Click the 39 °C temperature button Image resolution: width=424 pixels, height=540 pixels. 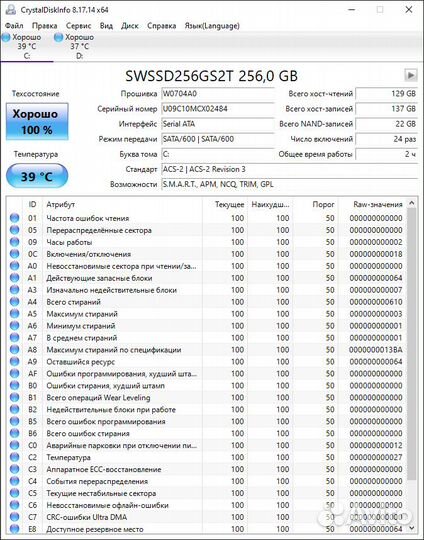click(37, 176)
